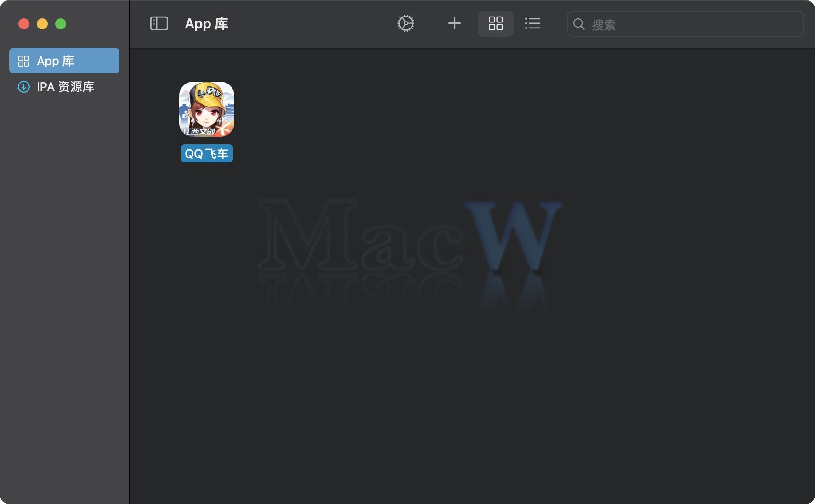Maximize the window with green button
815x504 pixels.
61,24
